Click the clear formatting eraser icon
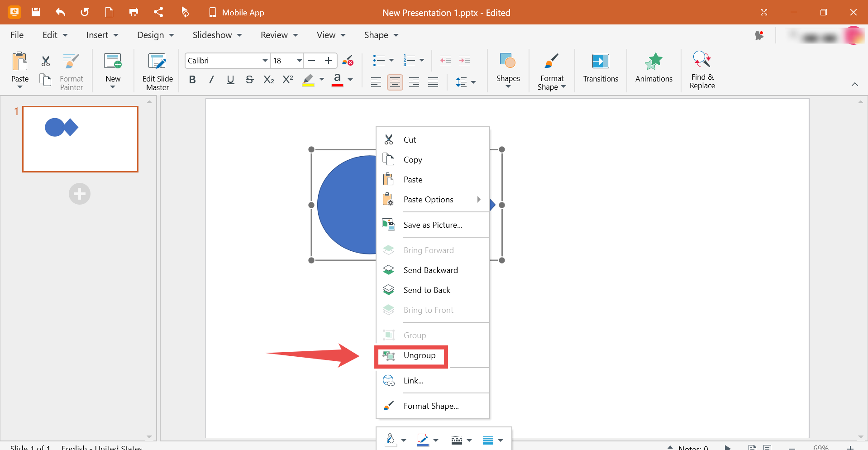This screenshot has height=450, width=868. (348, 61)
